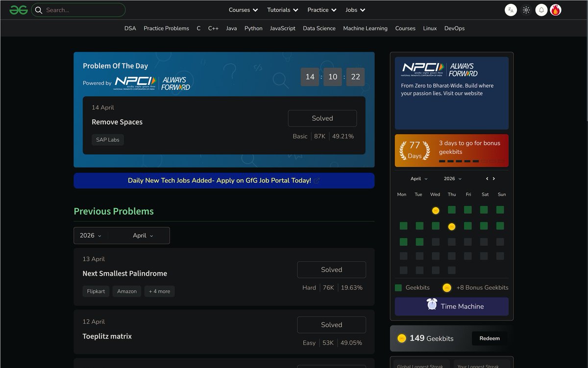Open the DevOps nav link

(x=454, y=28)
